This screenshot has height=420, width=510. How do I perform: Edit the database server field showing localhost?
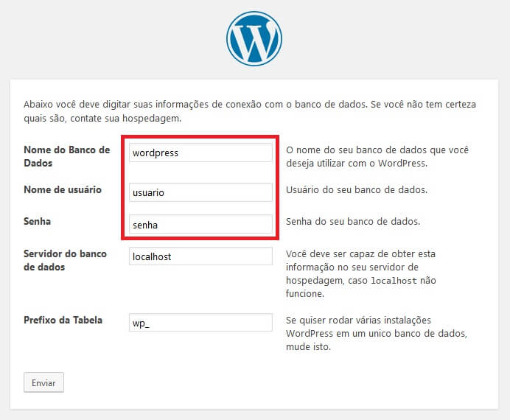[x=200, y=256]
